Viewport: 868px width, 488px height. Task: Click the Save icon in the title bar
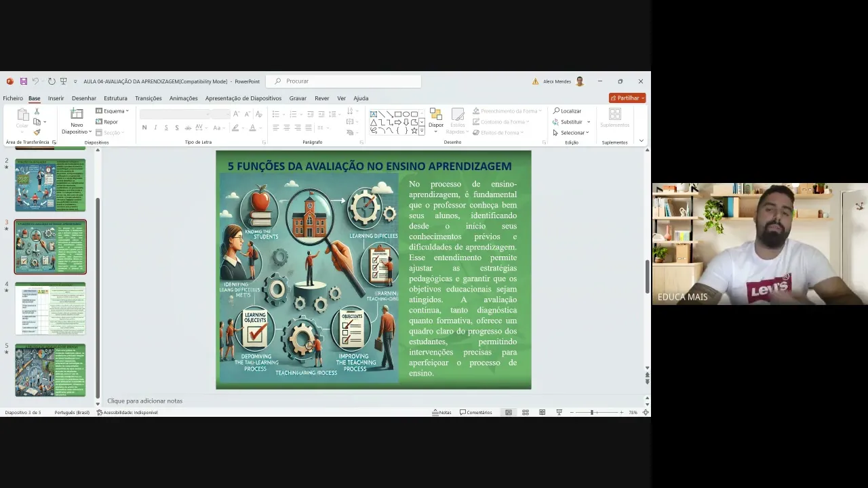tap(23, 81)
